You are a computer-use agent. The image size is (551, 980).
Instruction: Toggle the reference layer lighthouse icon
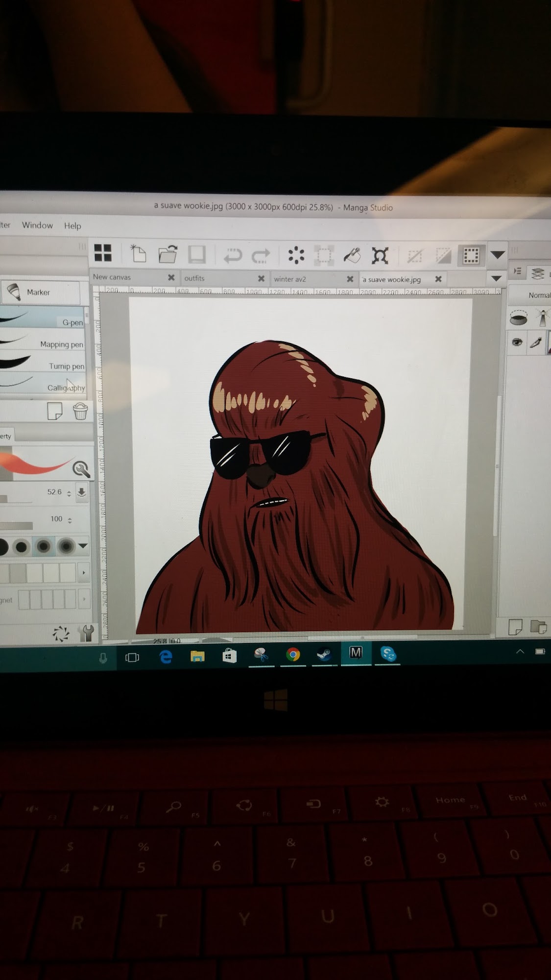point(542,318)
